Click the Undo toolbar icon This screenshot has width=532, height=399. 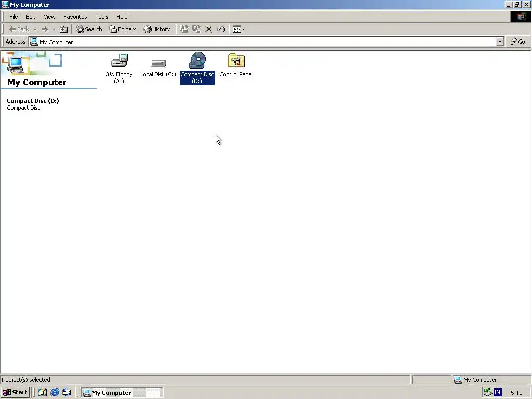click(221, 29)
